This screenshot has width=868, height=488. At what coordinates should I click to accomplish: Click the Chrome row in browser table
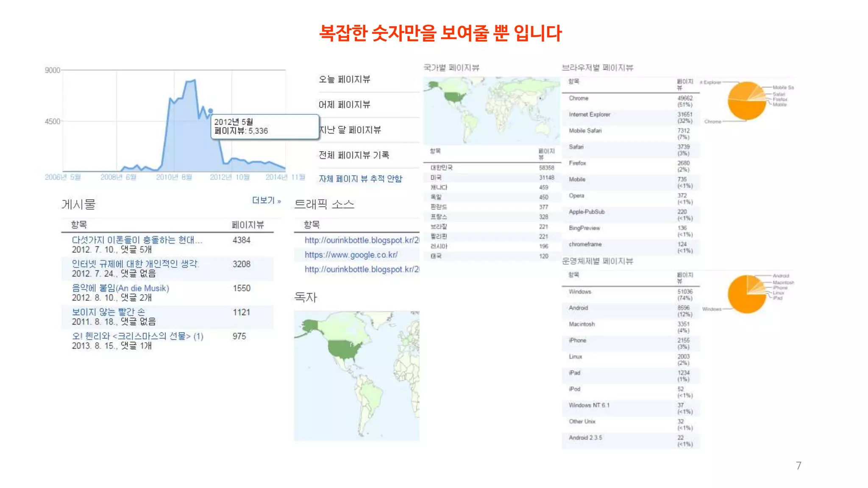(579, 98)
